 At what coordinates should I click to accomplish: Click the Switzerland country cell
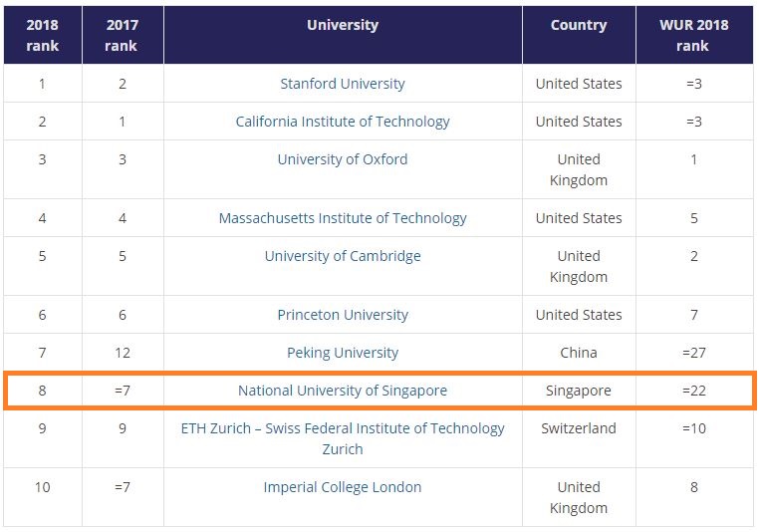(579, 438)
